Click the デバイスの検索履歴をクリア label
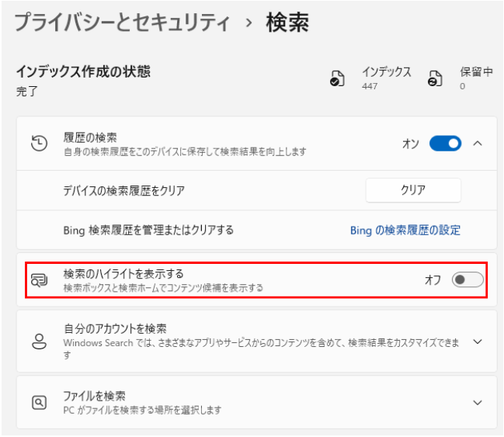Screen dimensions: 504x437 point(123,190)
